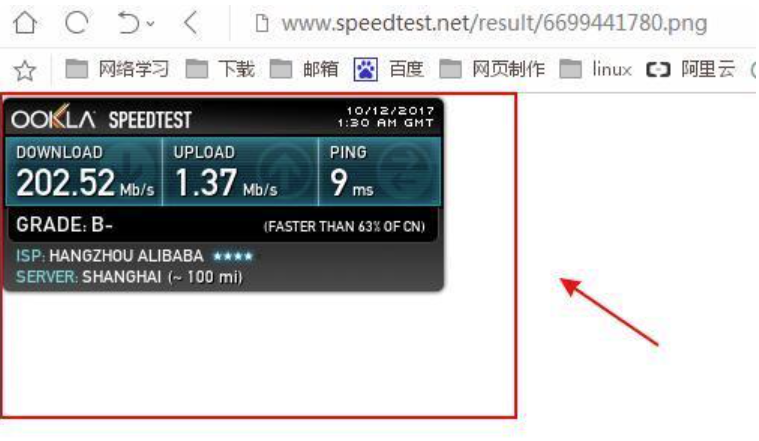Bookmark this page with the star

click(x=24, y=71)
